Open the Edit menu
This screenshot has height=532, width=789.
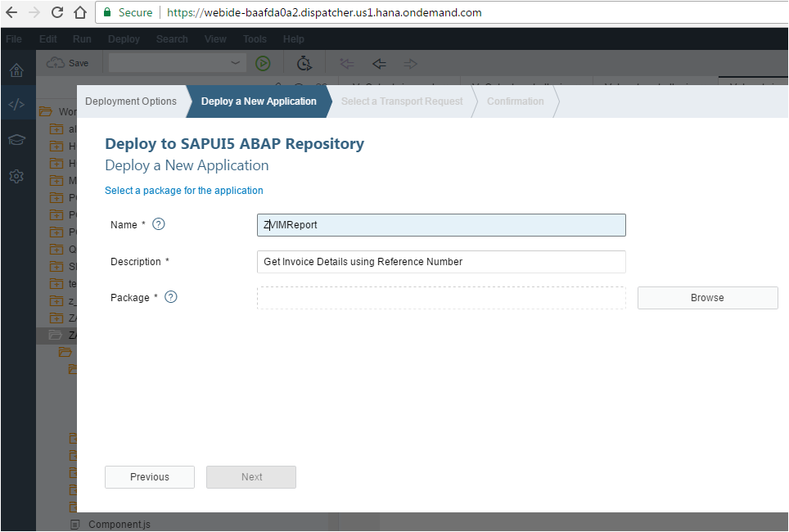pyautogui.click(x=48, y=39)
